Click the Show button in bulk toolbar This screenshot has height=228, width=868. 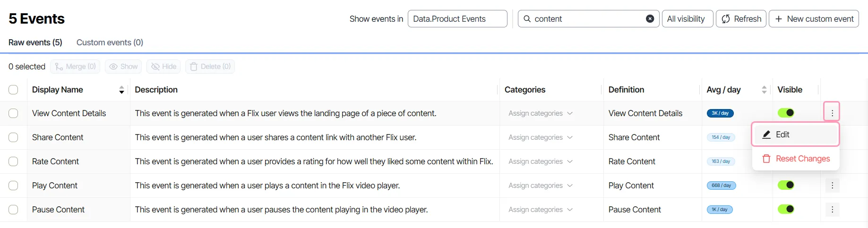pos(124,67)
